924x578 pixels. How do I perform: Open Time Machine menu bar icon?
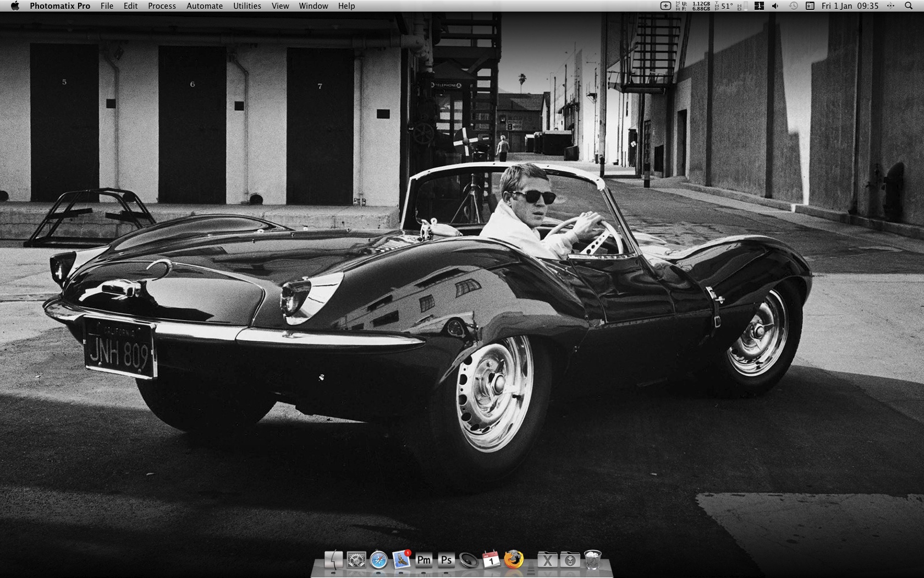click(x=793, y=6)
